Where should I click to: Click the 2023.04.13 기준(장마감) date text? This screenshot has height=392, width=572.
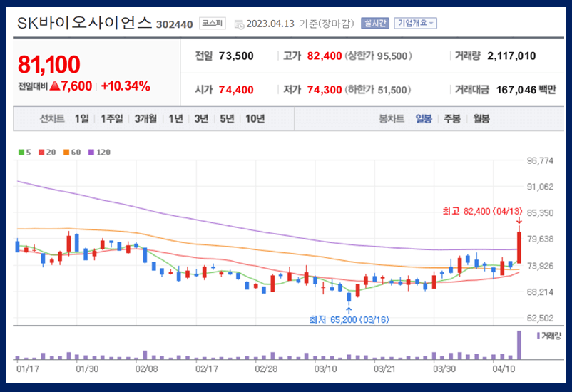300,24
